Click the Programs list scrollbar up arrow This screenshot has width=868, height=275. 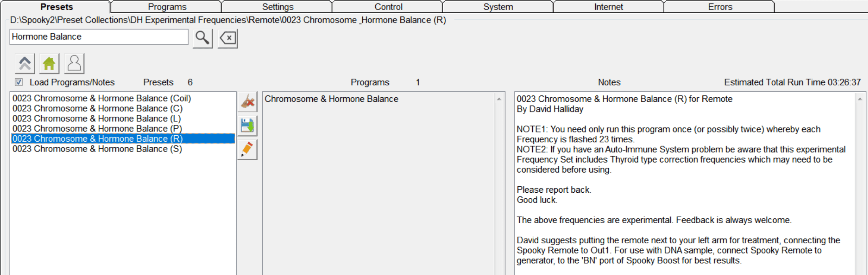(x=499, y=99)
